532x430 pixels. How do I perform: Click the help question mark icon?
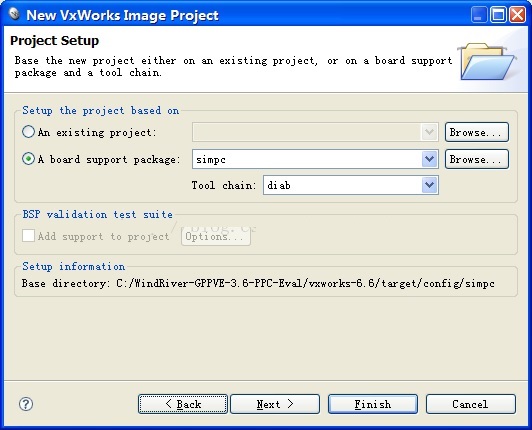(26, 404)
